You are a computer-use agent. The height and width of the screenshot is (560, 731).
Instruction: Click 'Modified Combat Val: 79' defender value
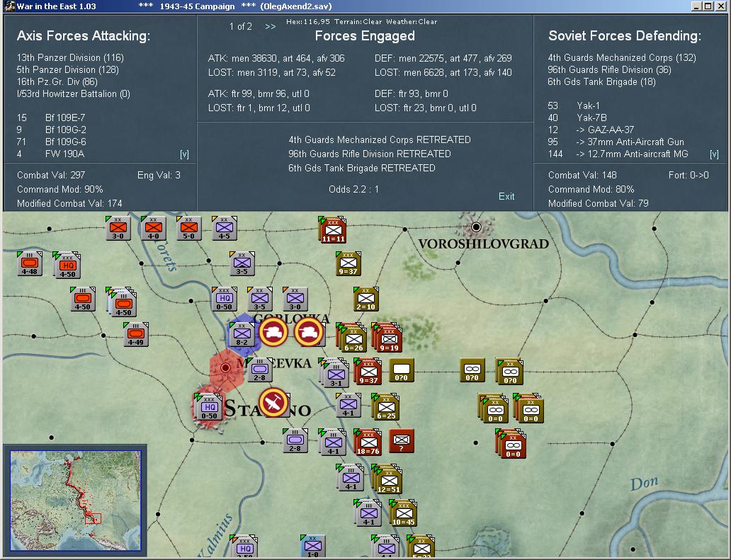(598, 204)
